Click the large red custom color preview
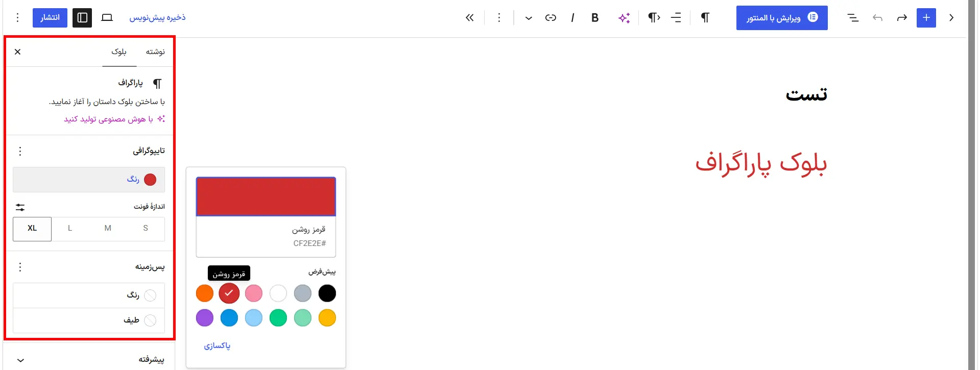 (x=266, y=196)
